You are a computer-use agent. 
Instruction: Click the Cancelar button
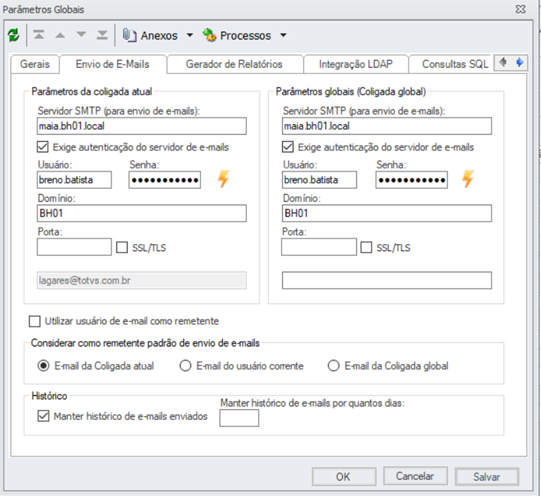point(415,476)
